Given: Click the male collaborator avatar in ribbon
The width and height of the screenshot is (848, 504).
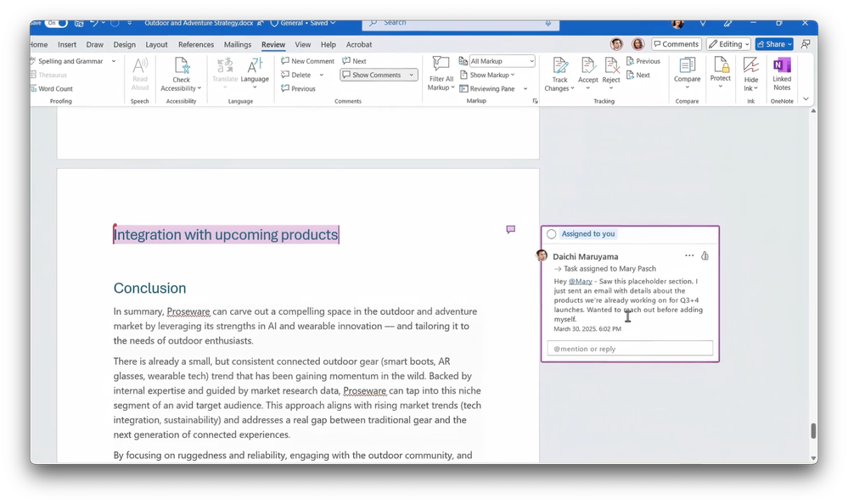Looking at the screenshot, I should point(616,44).
